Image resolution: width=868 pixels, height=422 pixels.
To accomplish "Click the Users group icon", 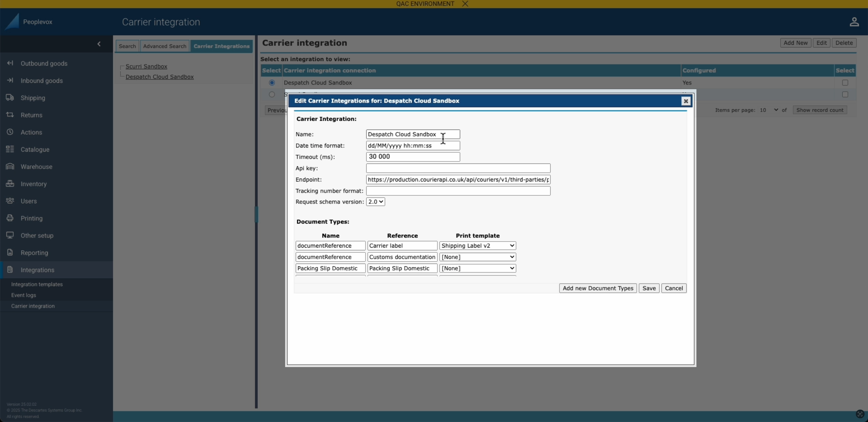I will tap(10, 201).
